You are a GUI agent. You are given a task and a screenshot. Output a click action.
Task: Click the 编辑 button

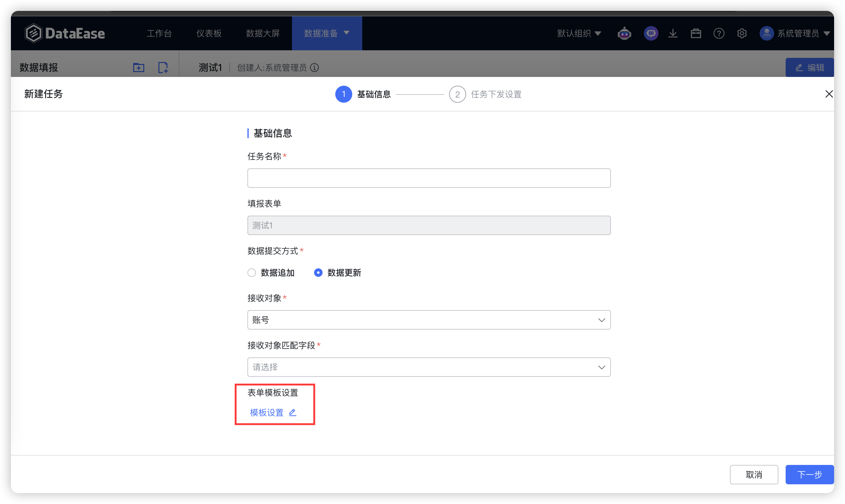point(809,67)
